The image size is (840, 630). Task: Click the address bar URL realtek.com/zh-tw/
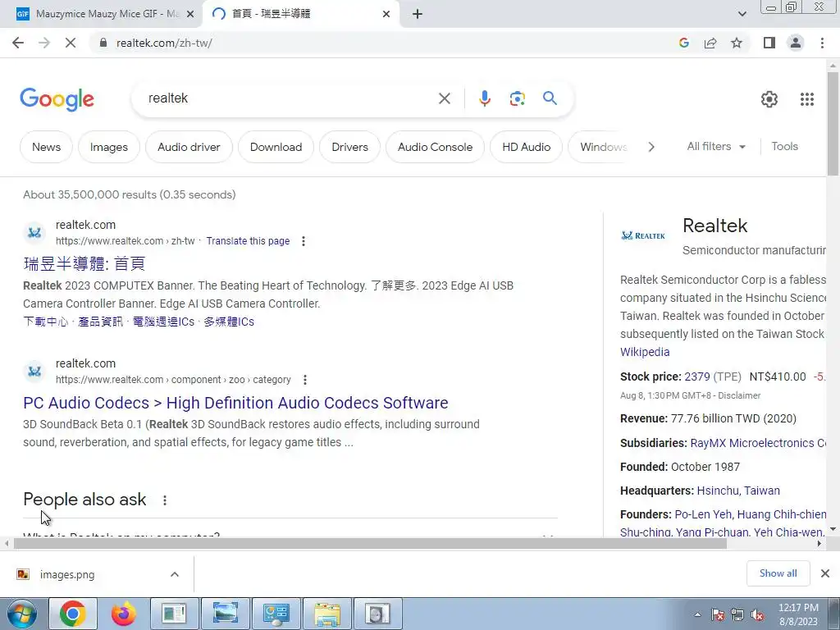click(164, 43)
